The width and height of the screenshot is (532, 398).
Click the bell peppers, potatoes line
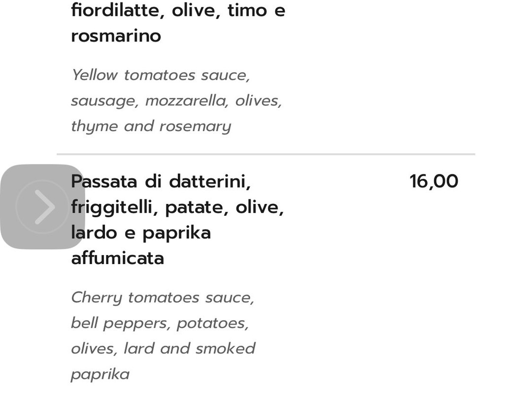160,323
